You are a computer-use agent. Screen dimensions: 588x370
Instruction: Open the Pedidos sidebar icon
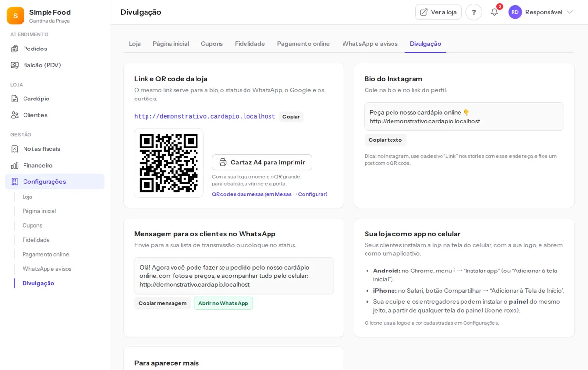(x=15, y=49)
